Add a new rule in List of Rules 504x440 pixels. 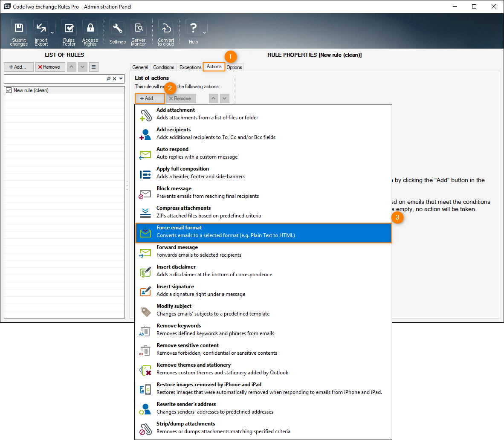[x=19, y=67]
